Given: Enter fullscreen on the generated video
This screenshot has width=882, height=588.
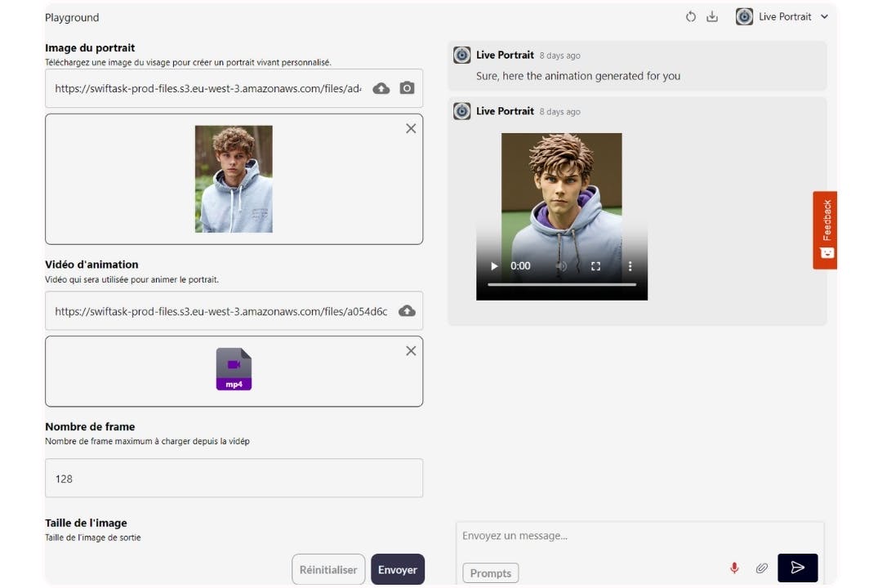Looking at the screenshot, I should [x=595, y=266].
